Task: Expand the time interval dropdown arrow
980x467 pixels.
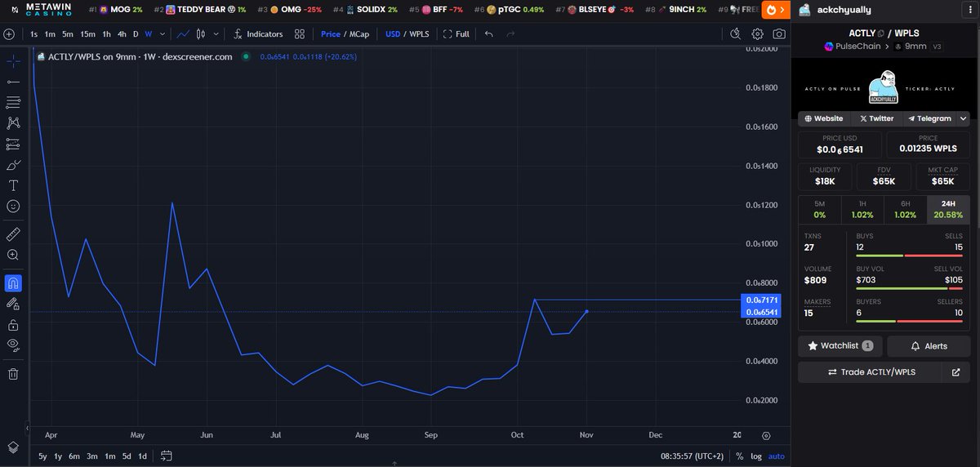Action: (163, 34)
